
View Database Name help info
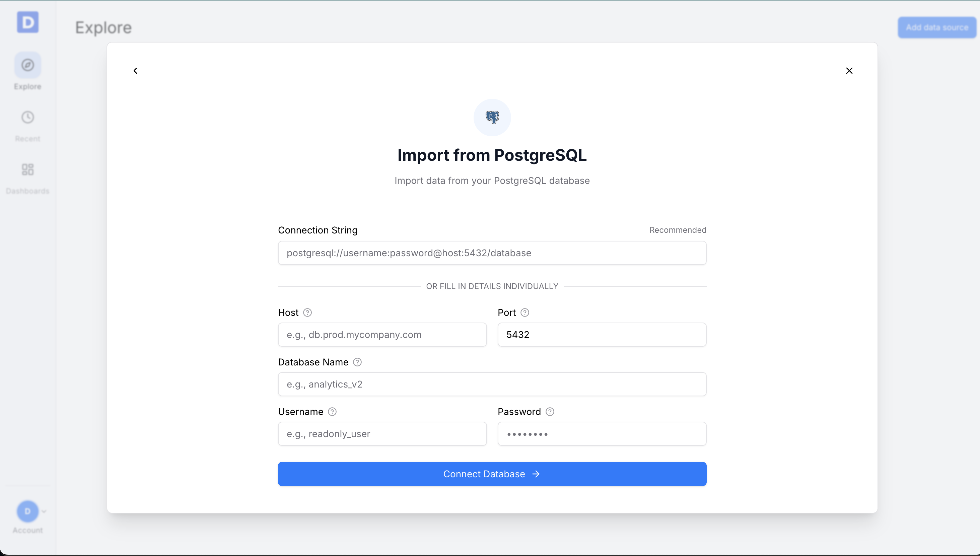357,362
